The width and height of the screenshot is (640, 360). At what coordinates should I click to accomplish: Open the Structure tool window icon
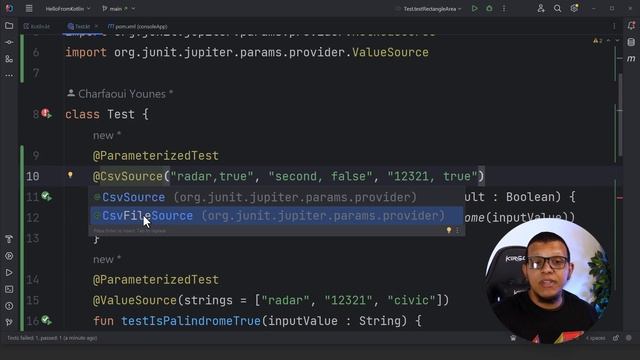click(x=9, y=59)
